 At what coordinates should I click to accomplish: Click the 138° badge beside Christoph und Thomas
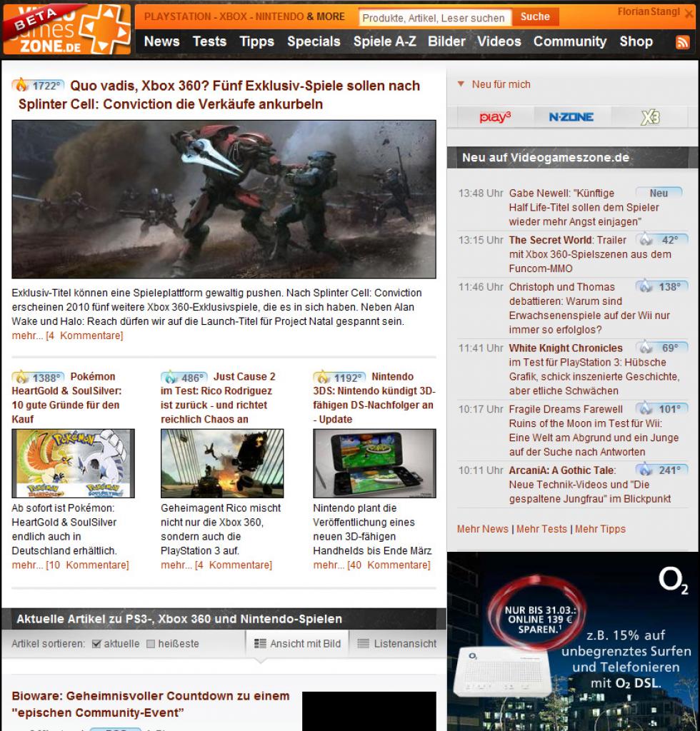click(661, 286)
